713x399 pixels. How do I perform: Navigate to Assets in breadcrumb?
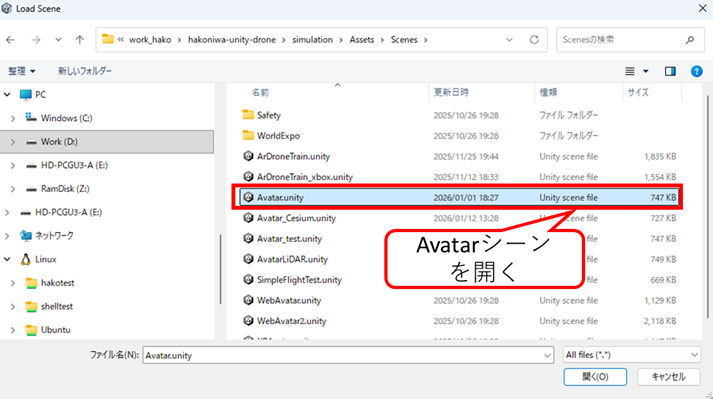(362, 40)
